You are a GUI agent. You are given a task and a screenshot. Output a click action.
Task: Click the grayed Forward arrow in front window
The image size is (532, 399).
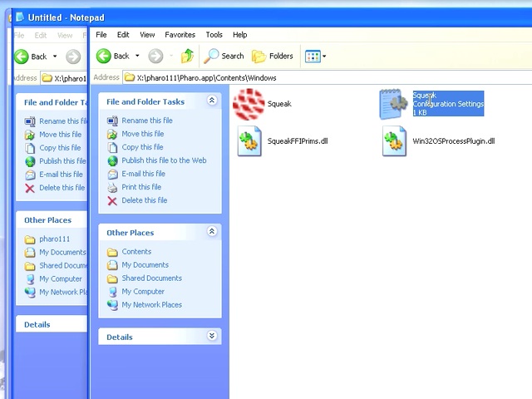(x=155, y=56)
